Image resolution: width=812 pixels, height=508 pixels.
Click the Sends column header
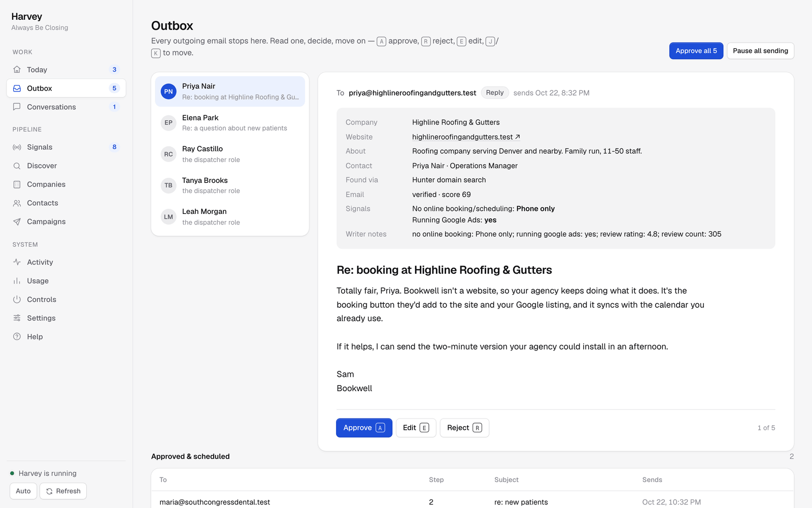652,480
